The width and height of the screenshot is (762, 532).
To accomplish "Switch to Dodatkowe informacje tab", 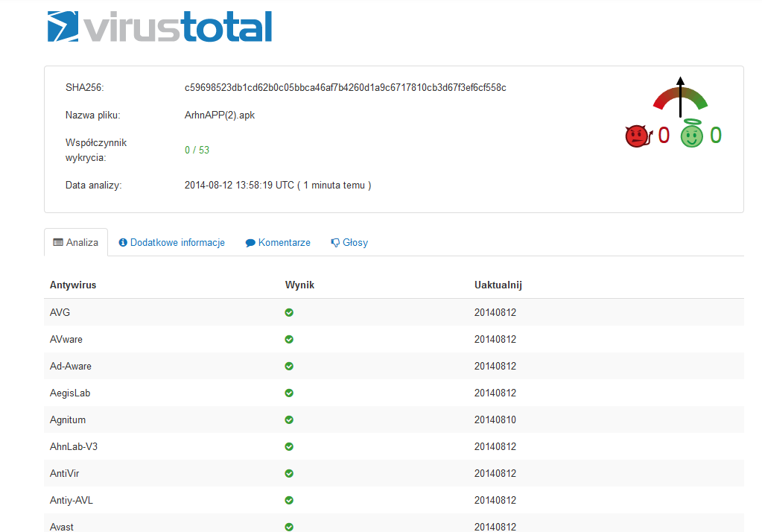I will 172,242.
